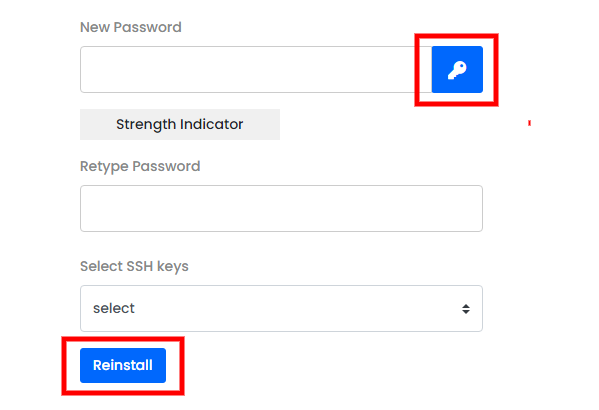Viewport: 599px width, 410px height.
Task: Click the word Reinstall on the blue button
Action: coord(123,365)
